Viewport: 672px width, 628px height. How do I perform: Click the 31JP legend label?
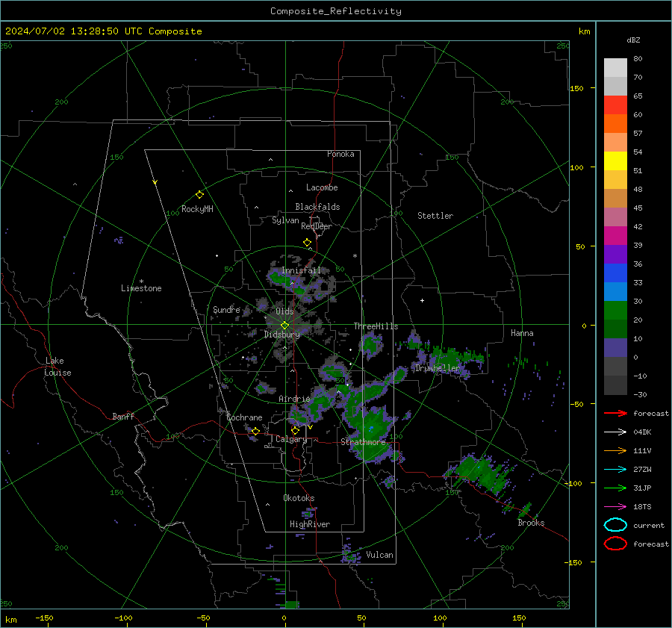pos(642,488)
